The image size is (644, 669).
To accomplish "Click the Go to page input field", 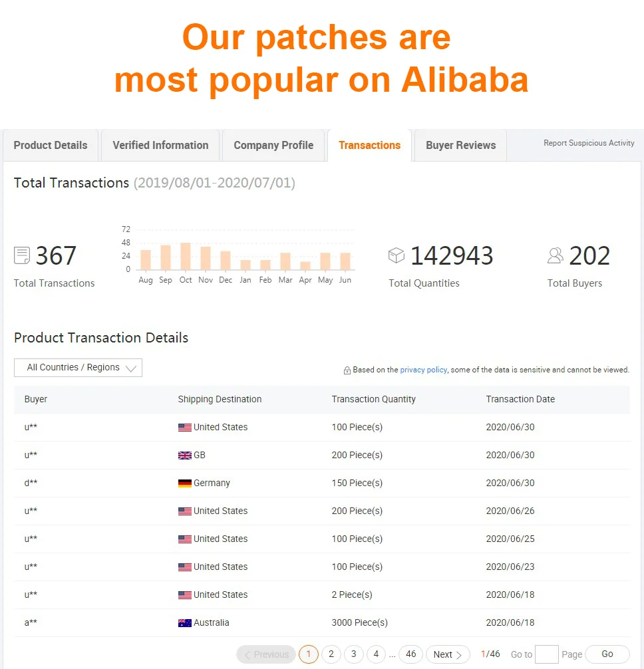I will click(546, 654).
